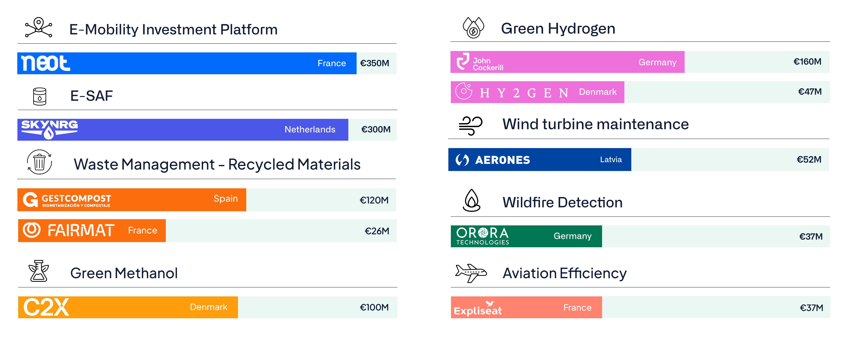The height and width of the screenshot is (342, 868).
Task: Click the €37M value for Orora Technologies
Action: pyautogui.click(x=811, y=237)
